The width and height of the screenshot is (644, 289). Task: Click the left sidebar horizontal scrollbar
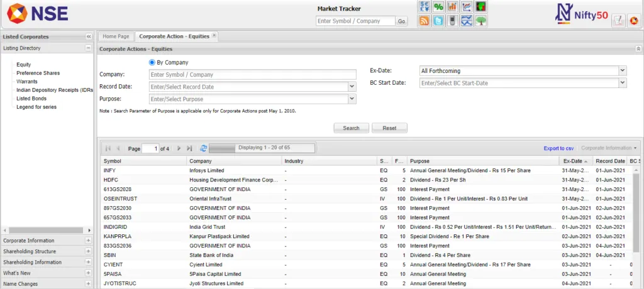(x=47, y=231)
